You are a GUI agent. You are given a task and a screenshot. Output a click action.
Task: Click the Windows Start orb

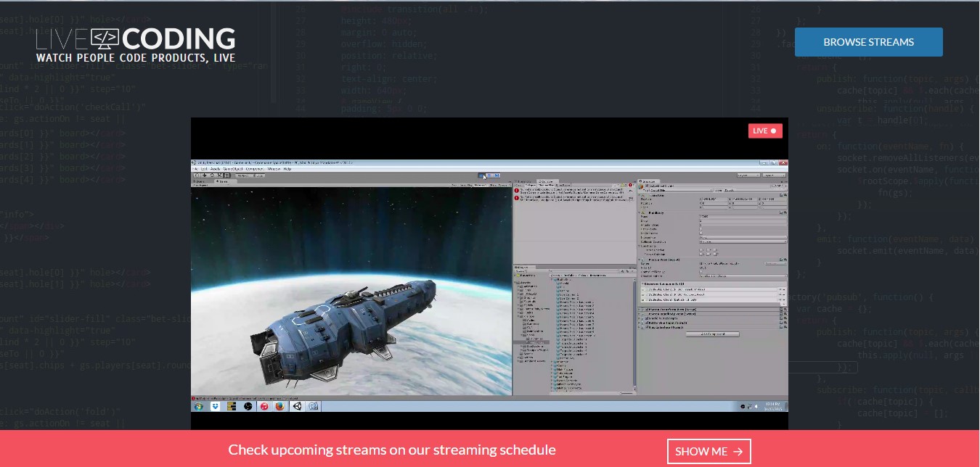[198, 406]
